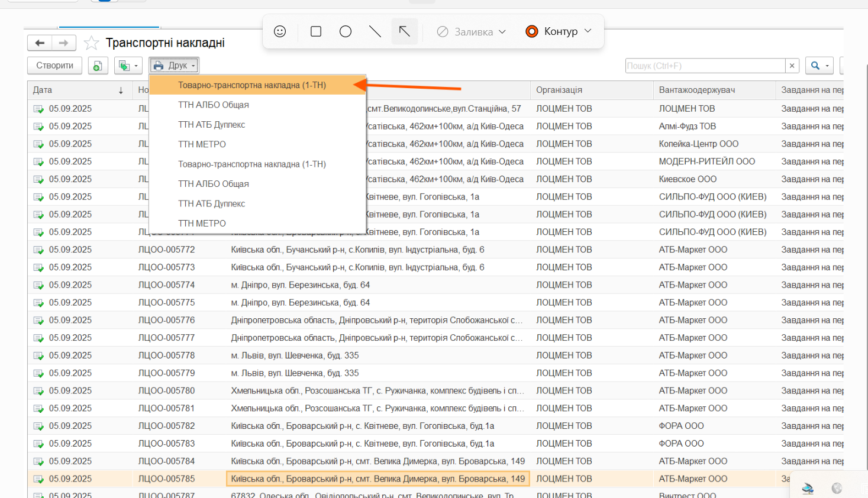This screenshot has height=498, width=868.
Task: Select document number ЛЦОО-005777
Action: coord(166,338)
